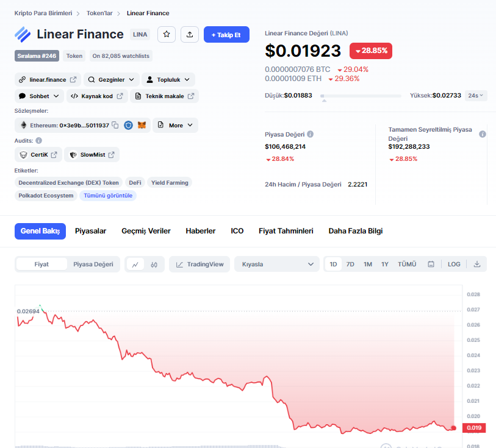Viewport: 496px width, 448px height.
Task: Click the blue shield icon next to contract
Action: click(128, 125)
